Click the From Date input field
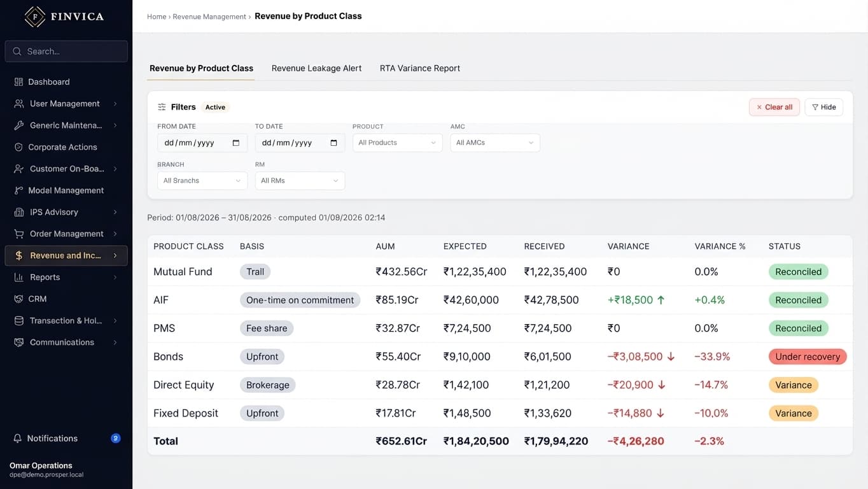 (x=202, y=143)
